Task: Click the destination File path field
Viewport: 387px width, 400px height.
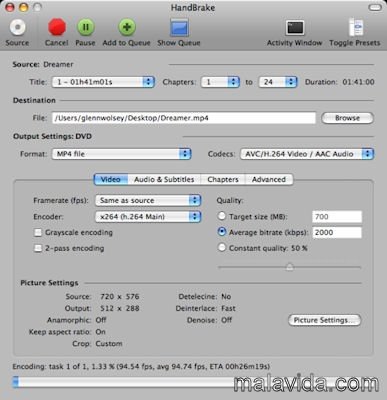Action: [x=184, y=118]
